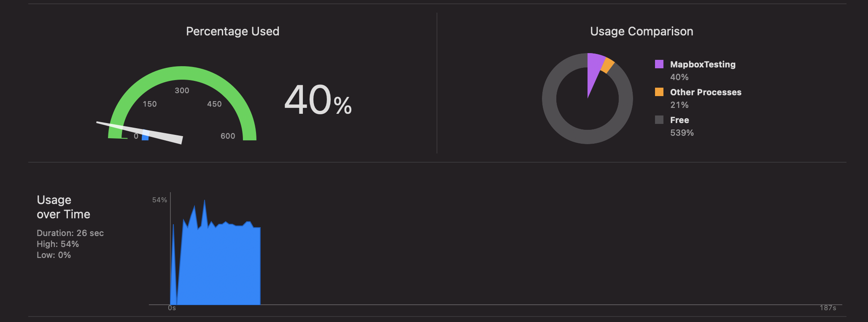Click the Low: 0% statistic

[x=54, y=255]
